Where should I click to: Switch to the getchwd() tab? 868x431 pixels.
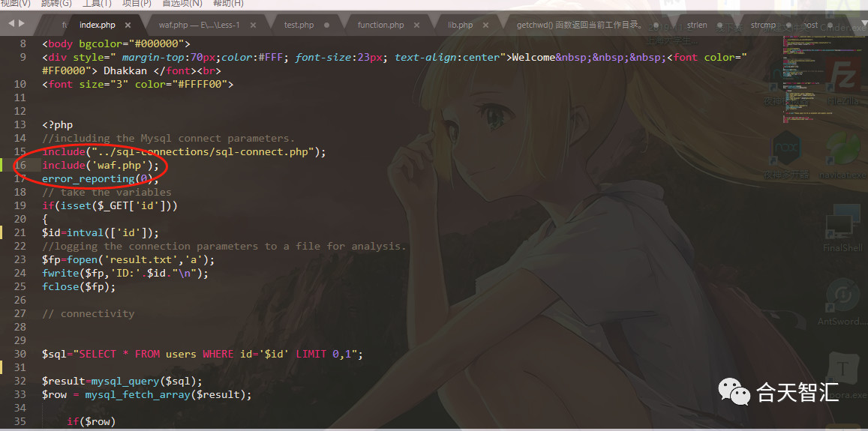[x=580, y=25]
